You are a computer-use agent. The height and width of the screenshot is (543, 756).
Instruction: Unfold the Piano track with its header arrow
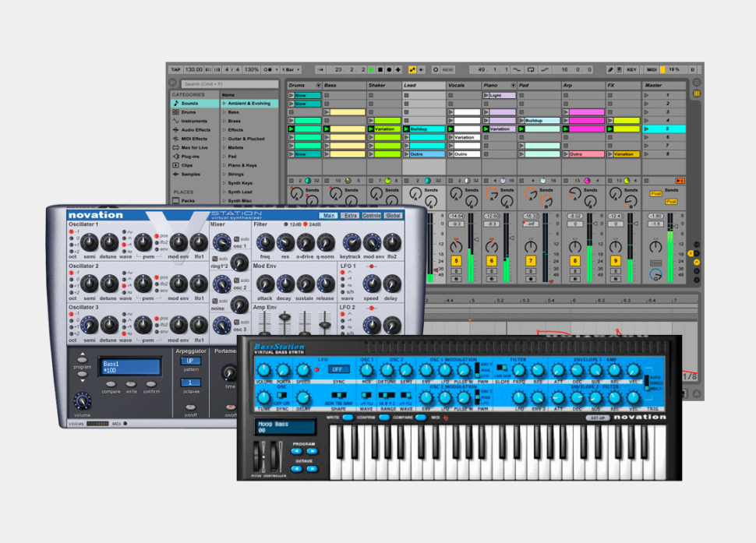click(513, 85)
